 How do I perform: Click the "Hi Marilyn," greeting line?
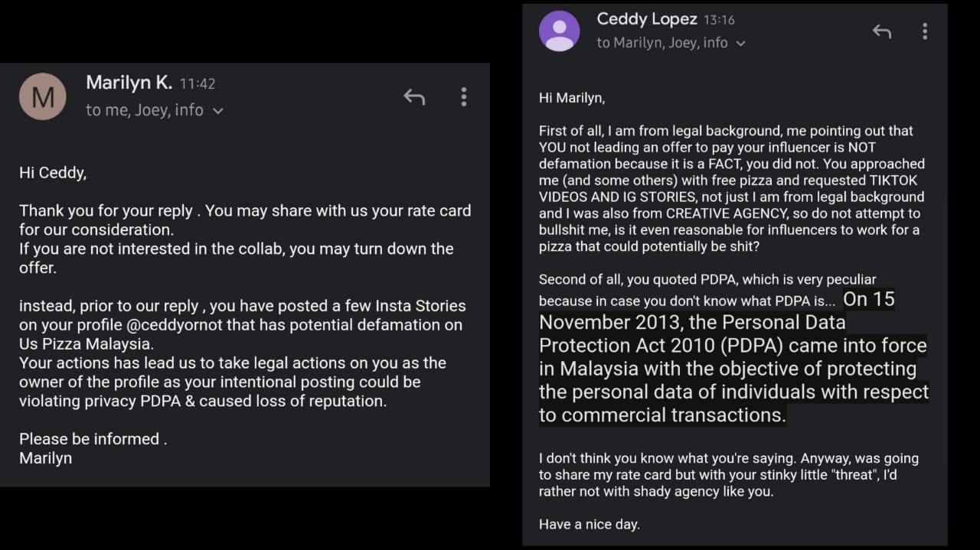(x=572, y=98)
